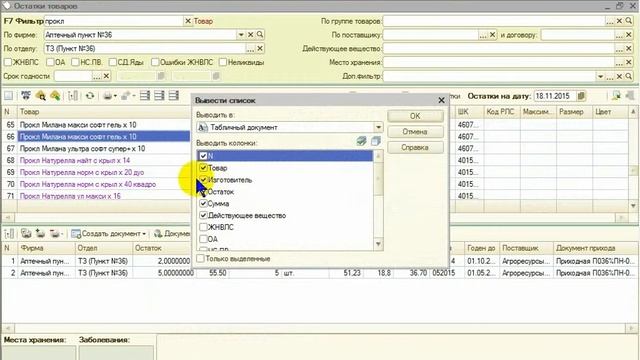Click the Отмена button

point(415,132)
